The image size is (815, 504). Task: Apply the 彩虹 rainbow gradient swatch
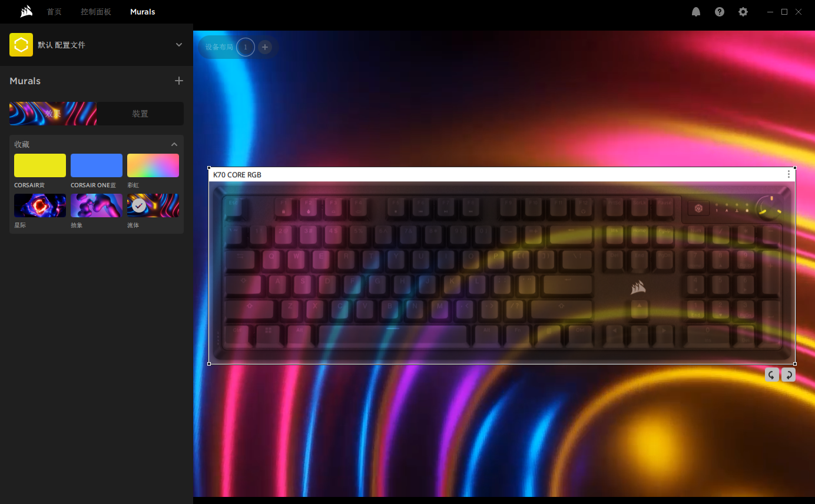(x=153, y=165)
